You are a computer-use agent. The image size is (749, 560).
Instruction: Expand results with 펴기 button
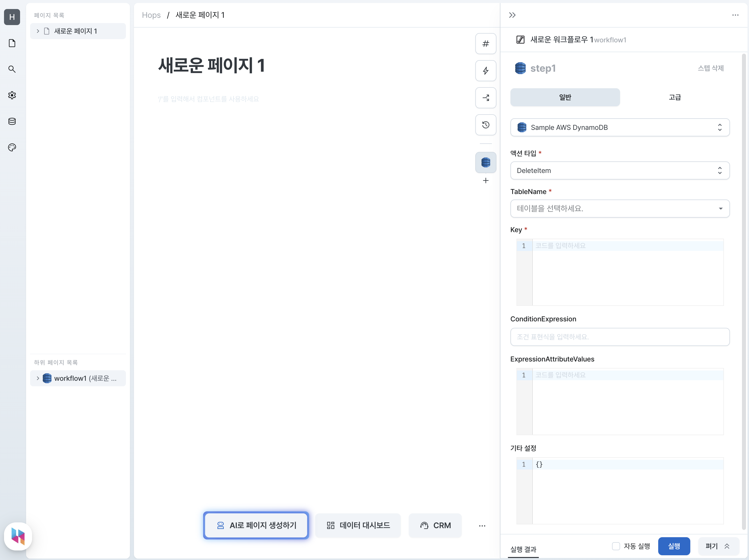coord(718,546)
